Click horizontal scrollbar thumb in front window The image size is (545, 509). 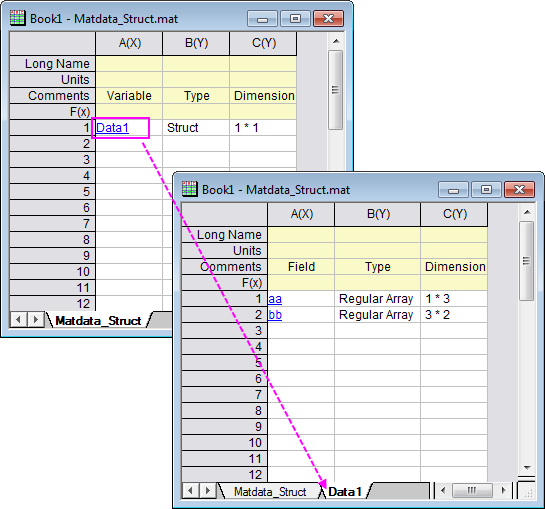(472, 491)
